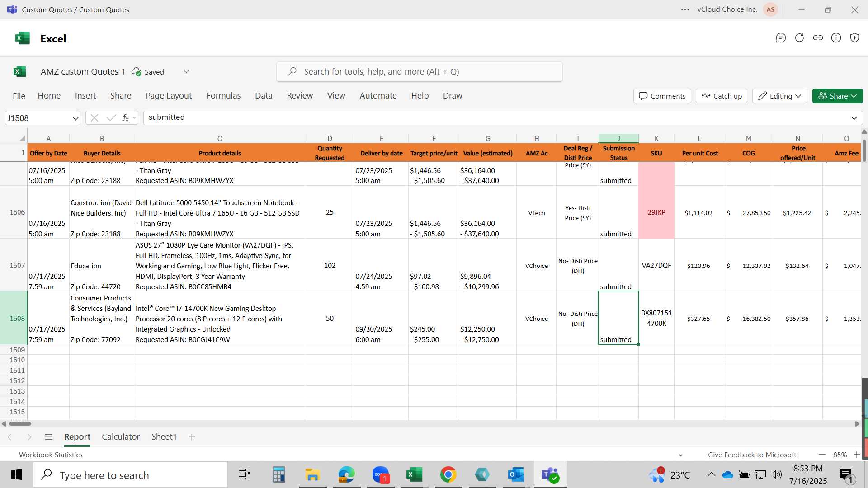
Task: Add a new sheet with plus icon
Action: [x=192, y=437]
